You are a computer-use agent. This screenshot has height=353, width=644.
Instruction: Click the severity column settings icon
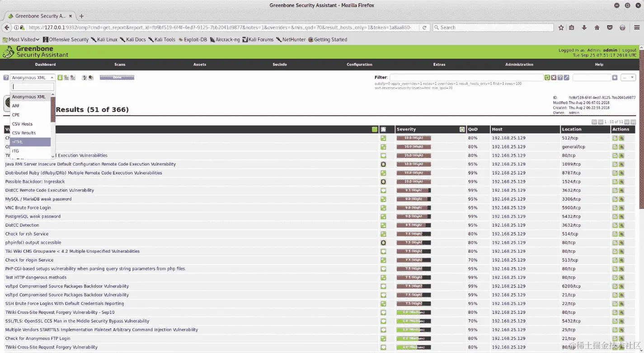462,129
